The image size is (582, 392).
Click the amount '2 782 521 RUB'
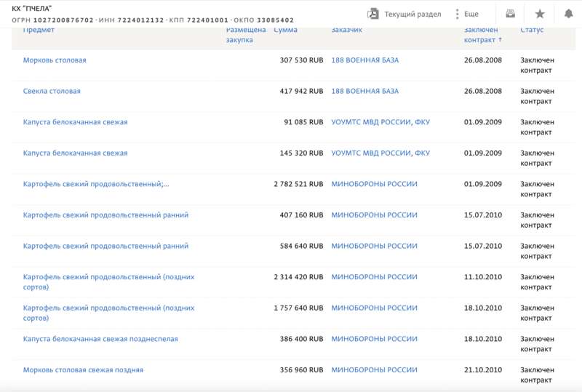pos(298,184)
